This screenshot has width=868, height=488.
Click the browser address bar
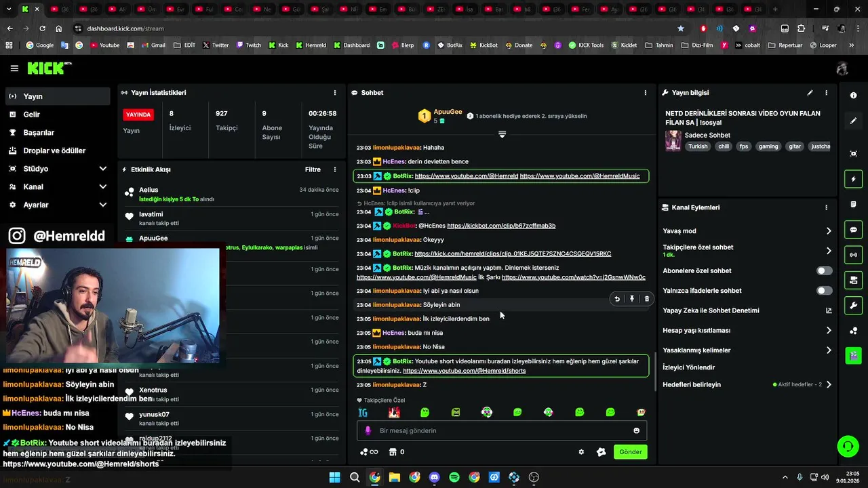coord(380,28)
